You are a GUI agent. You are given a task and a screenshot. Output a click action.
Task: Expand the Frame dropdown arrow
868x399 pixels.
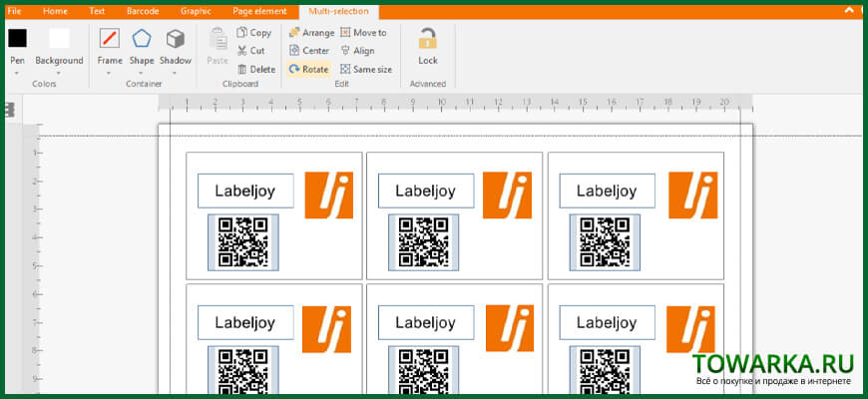[110, 73]
